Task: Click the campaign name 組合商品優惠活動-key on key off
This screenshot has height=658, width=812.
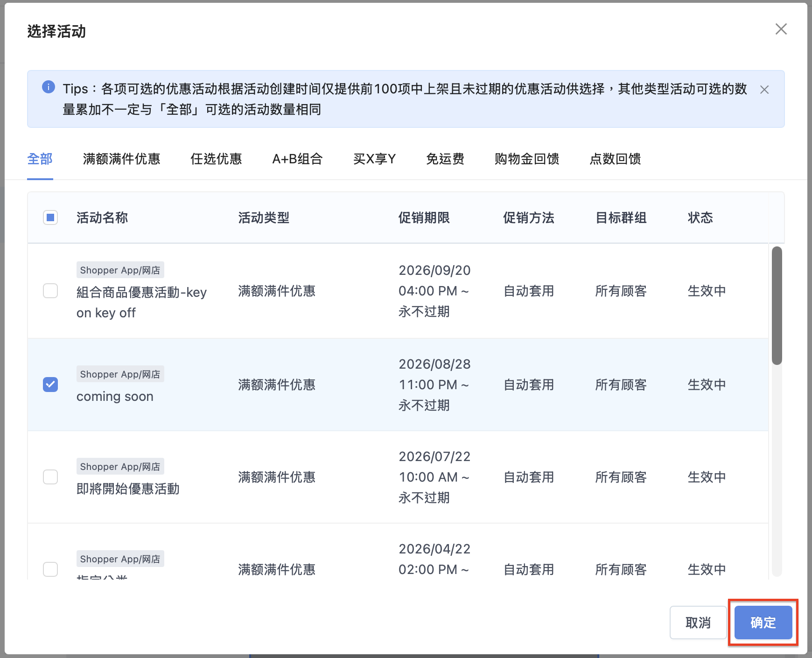Action: tap(141, 302)
